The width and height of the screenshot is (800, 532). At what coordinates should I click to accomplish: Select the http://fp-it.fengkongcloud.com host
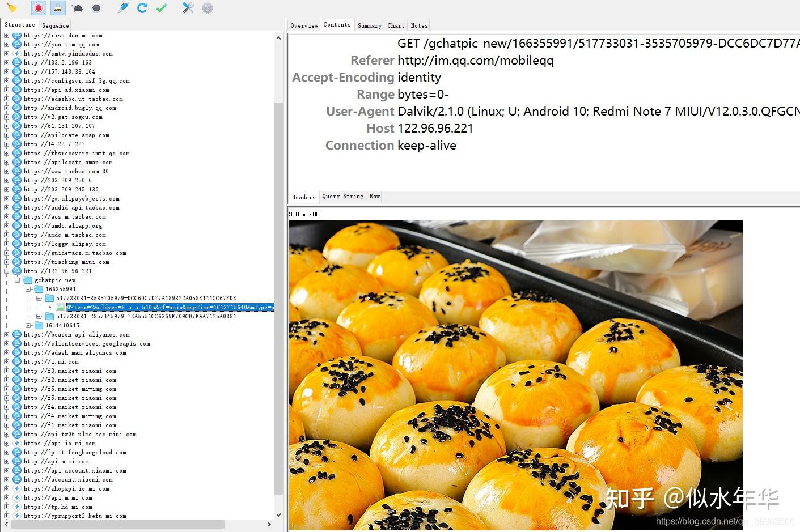(75, 452)
